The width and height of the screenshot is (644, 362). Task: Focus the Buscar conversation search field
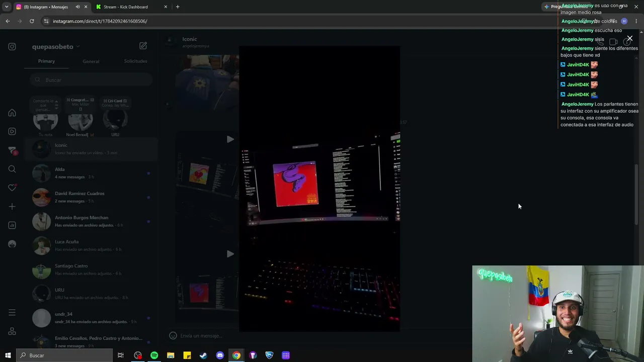91,80
